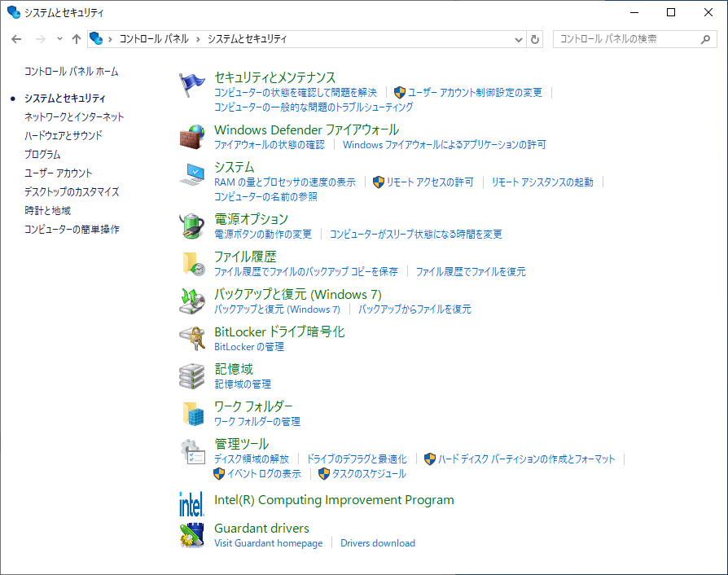Expand chevron before コントロール パネル breadcrumb

[x=110, y=39]
